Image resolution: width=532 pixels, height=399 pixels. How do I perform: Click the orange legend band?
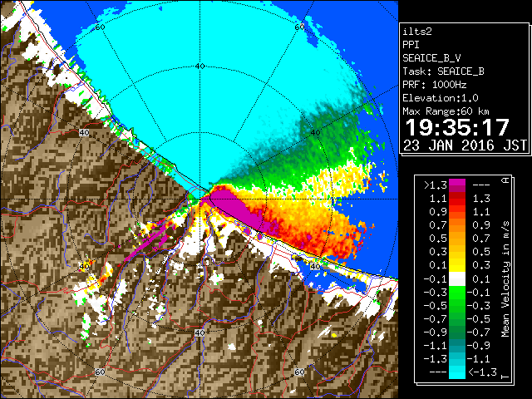457,229
